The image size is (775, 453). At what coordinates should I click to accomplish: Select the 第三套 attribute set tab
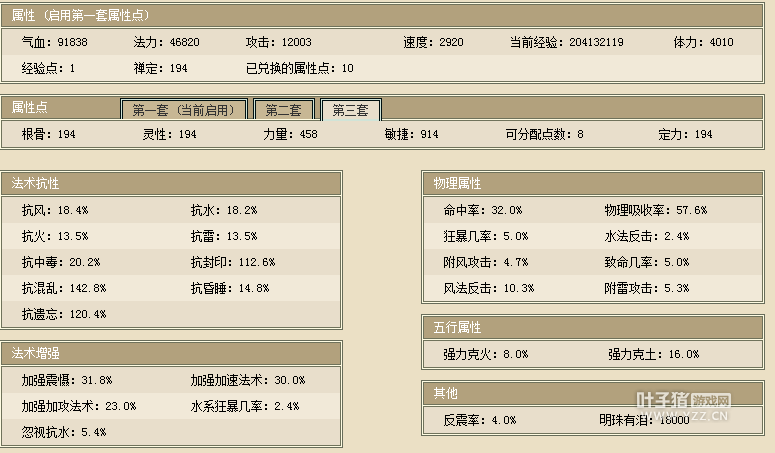pyautogui.click(x=350, y=110)
